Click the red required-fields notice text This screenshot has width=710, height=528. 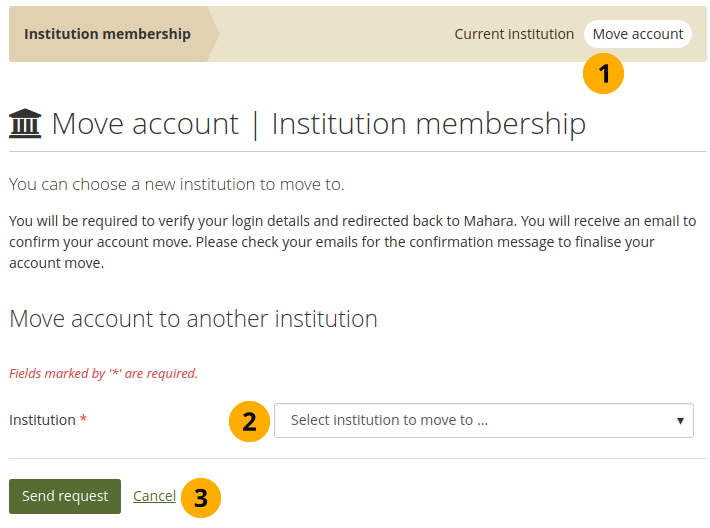click(x=103, y=374)
